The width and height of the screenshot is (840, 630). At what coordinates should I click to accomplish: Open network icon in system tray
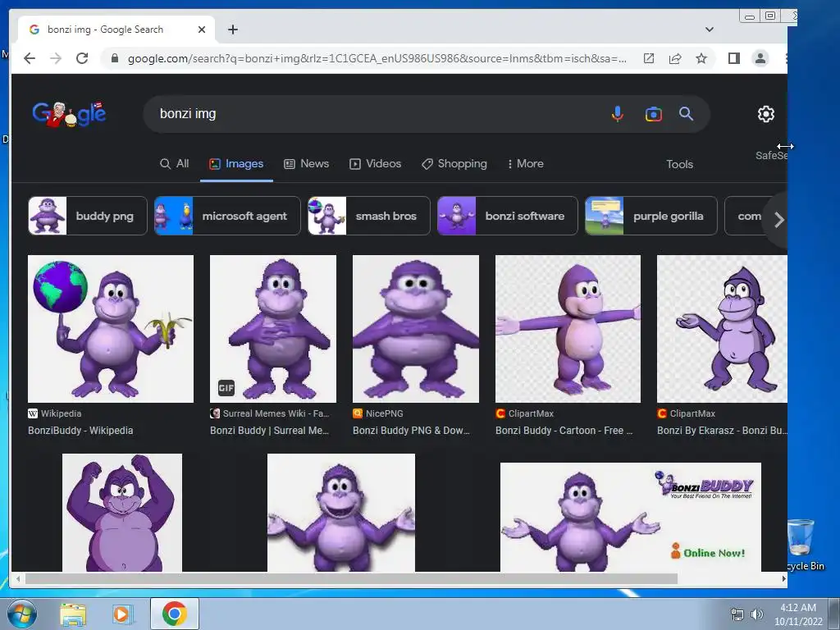(x=737, y=614)
